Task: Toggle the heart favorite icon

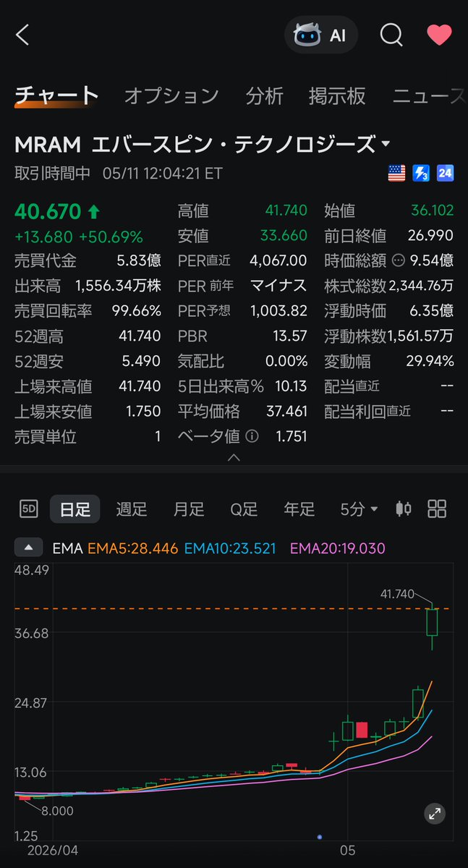Action: [x=439, y=35]
